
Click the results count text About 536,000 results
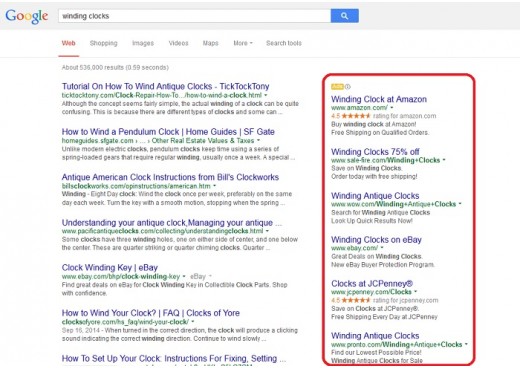click(x=115, y=68)
